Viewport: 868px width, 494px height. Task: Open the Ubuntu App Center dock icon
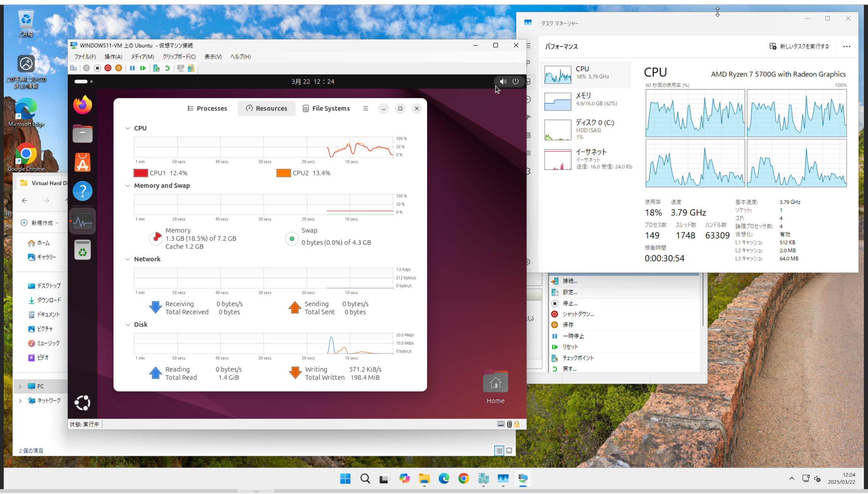(82, 163)
